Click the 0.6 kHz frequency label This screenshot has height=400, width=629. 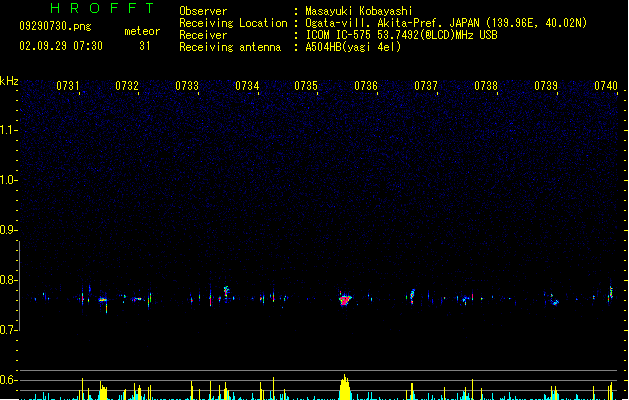8,380
